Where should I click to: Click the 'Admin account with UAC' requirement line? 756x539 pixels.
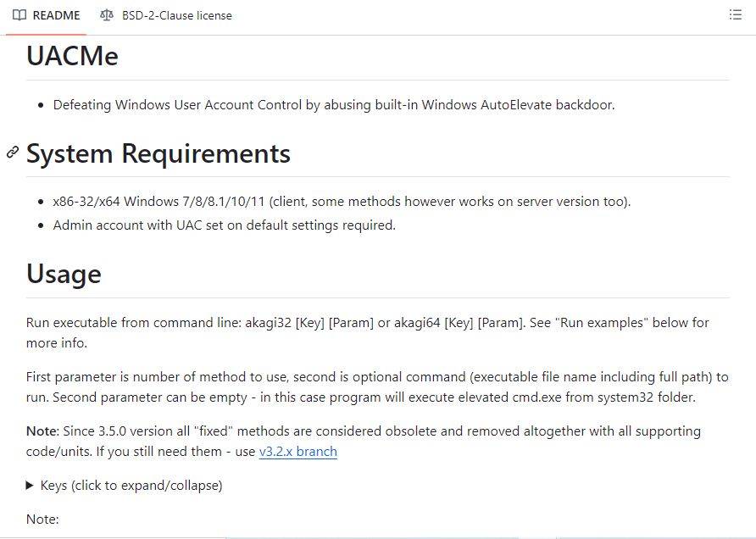(x=224, y=225)
